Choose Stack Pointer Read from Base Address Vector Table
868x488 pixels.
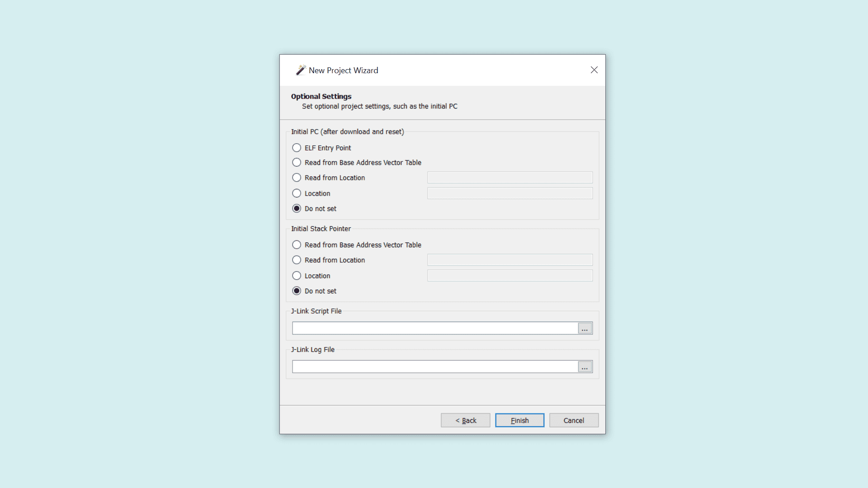pos(297,244)
